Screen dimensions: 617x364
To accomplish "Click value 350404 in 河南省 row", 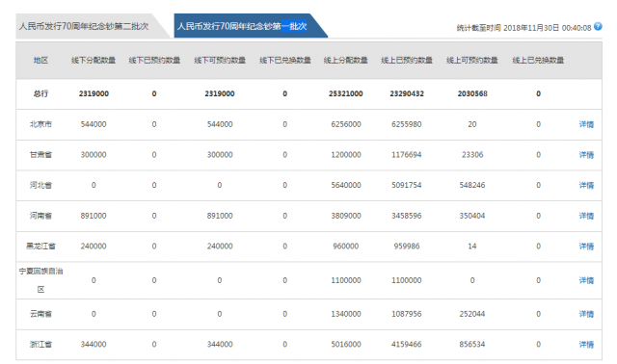I will 472,216.
